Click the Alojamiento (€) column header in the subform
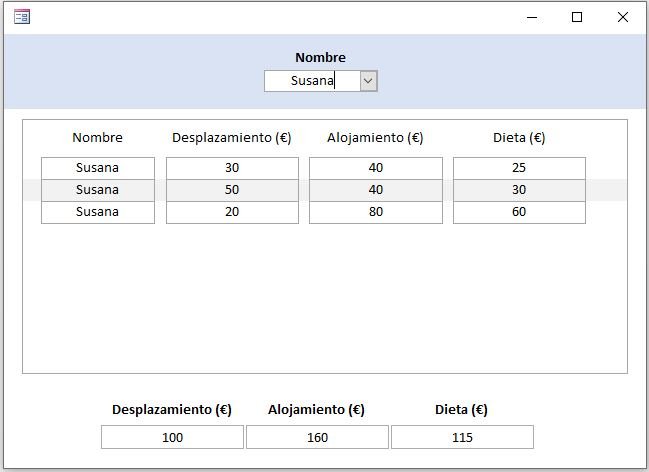 [x=375, y=137]
